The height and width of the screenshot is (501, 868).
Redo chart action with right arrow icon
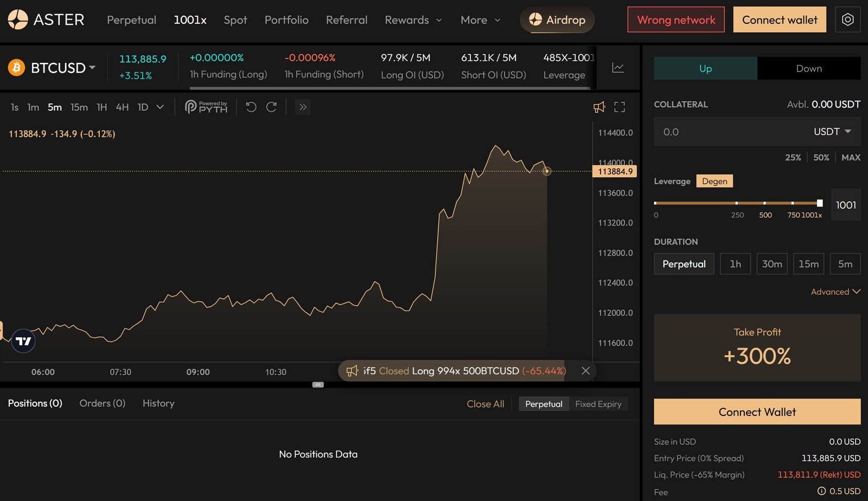[x=271, y=107]
